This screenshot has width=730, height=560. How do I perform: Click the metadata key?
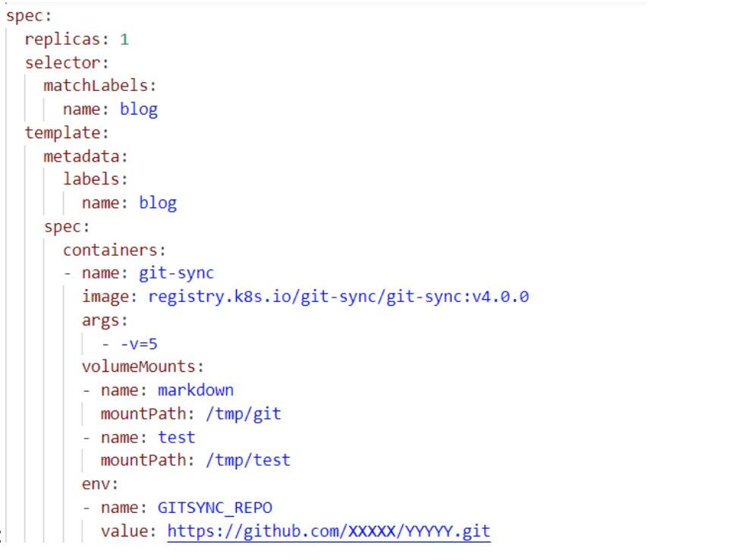83,156
